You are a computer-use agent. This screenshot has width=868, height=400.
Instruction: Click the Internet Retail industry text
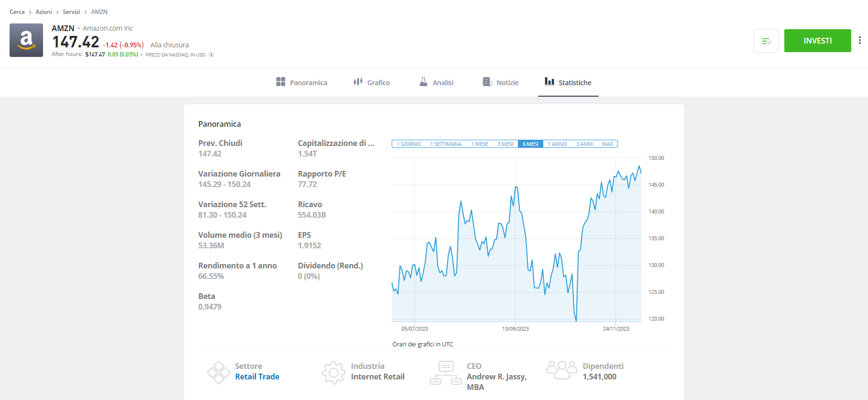click(x=378, y=377)
